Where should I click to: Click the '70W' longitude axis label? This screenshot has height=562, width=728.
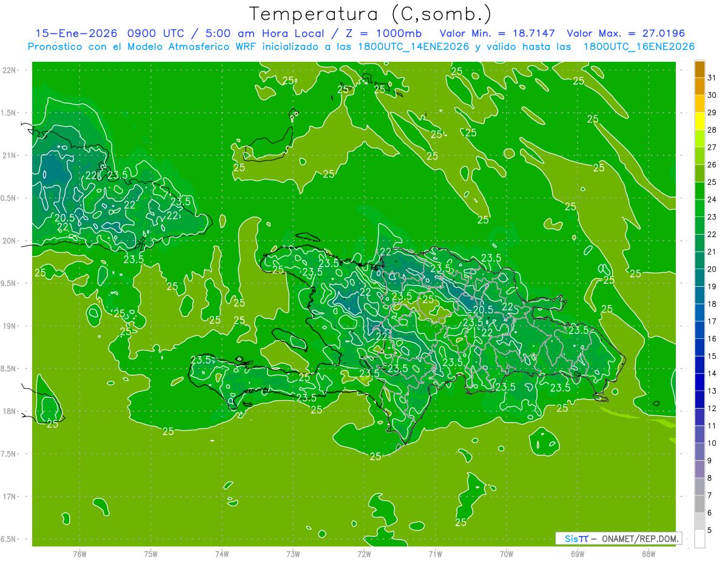(507, 554)
